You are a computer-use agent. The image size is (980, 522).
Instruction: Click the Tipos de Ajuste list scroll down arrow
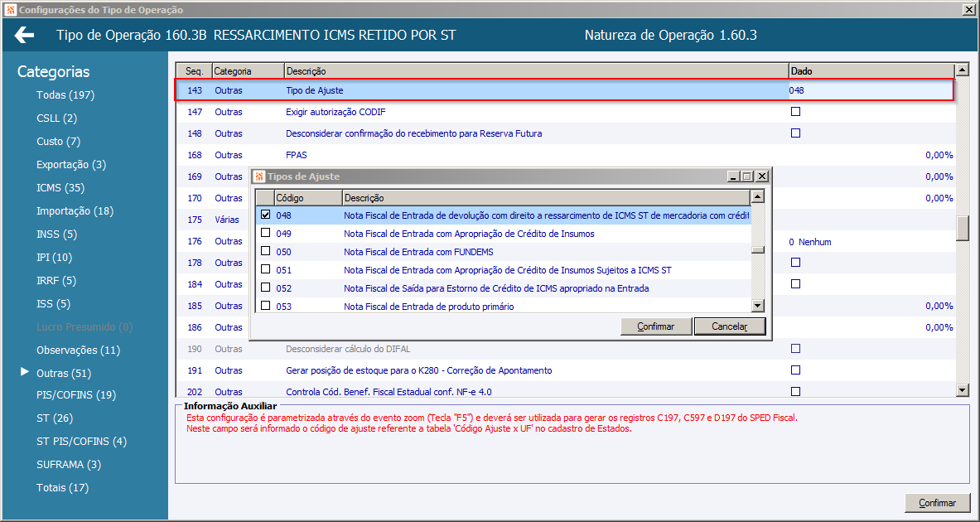pyautogui.click(x=758, y=306)
